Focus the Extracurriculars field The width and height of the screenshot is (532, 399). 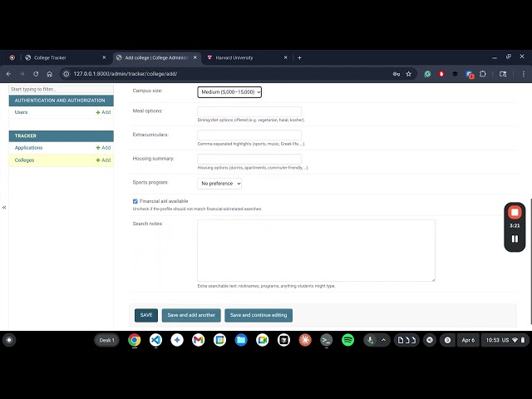tap(249, 135)
